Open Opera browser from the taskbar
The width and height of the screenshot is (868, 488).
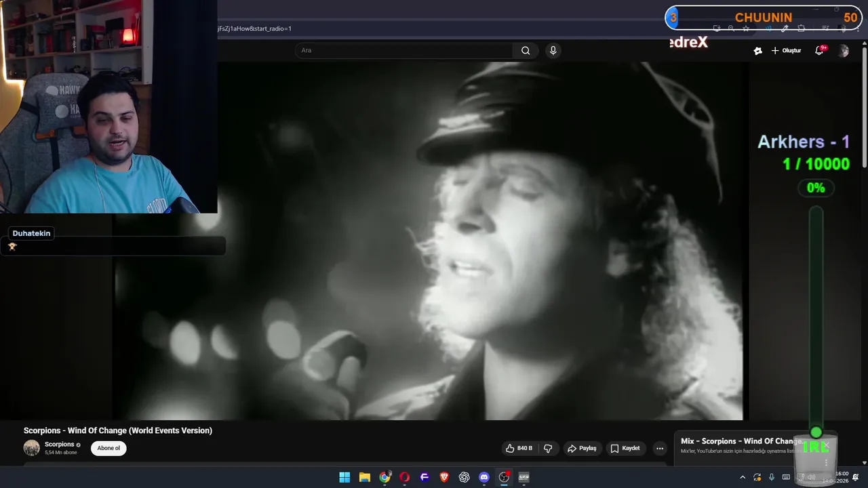point(405,477)
